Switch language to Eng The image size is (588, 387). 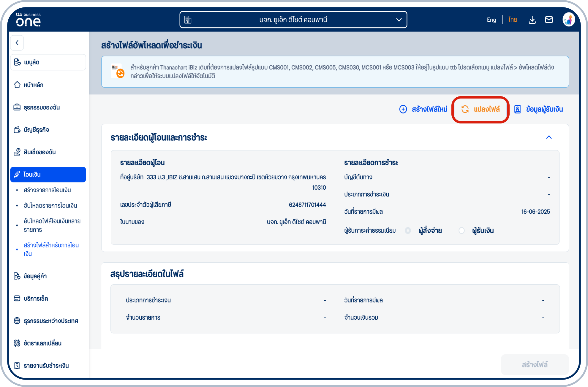pyautogui.click(x=491, y=20)
